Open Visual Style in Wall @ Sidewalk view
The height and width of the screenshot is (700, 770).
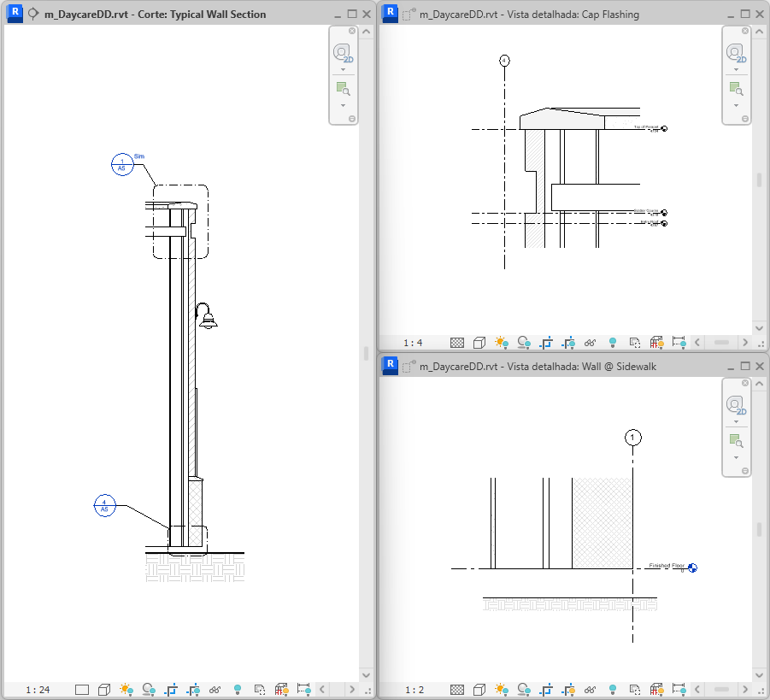[x=479, y=690]
